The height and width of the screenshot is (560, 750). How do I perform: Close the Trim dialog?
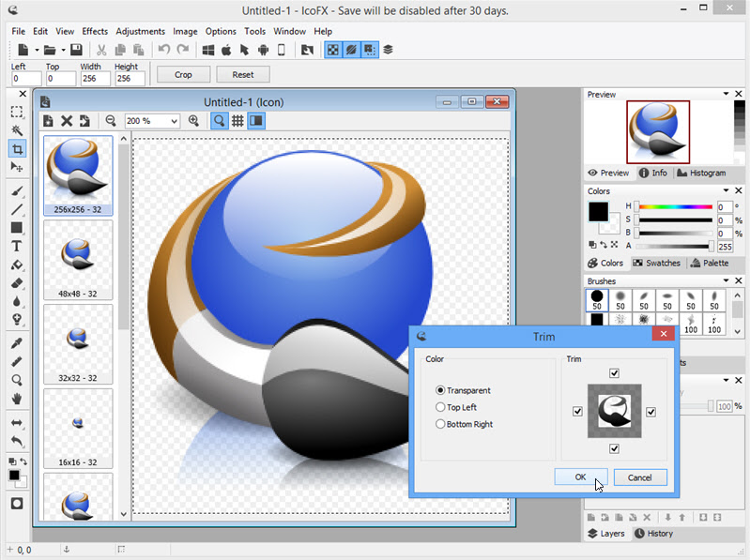pyautogui.click(x=664, y=334)
